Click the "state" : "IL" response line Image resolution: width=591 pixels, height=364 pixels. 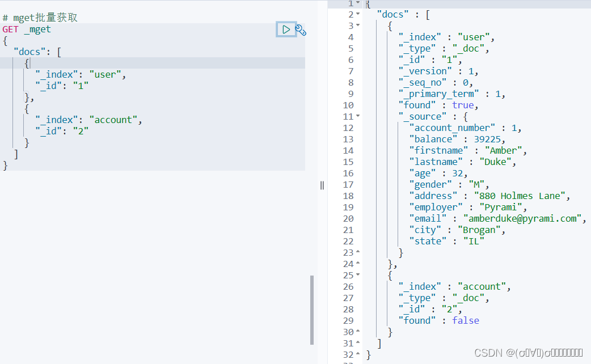click(x=446, y=241)
